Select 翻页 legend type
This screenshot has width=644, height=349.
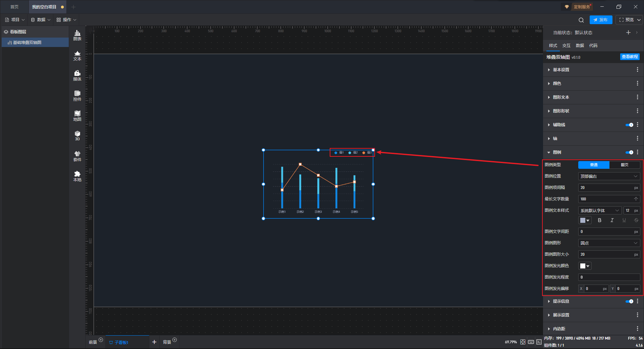(625, 165)
